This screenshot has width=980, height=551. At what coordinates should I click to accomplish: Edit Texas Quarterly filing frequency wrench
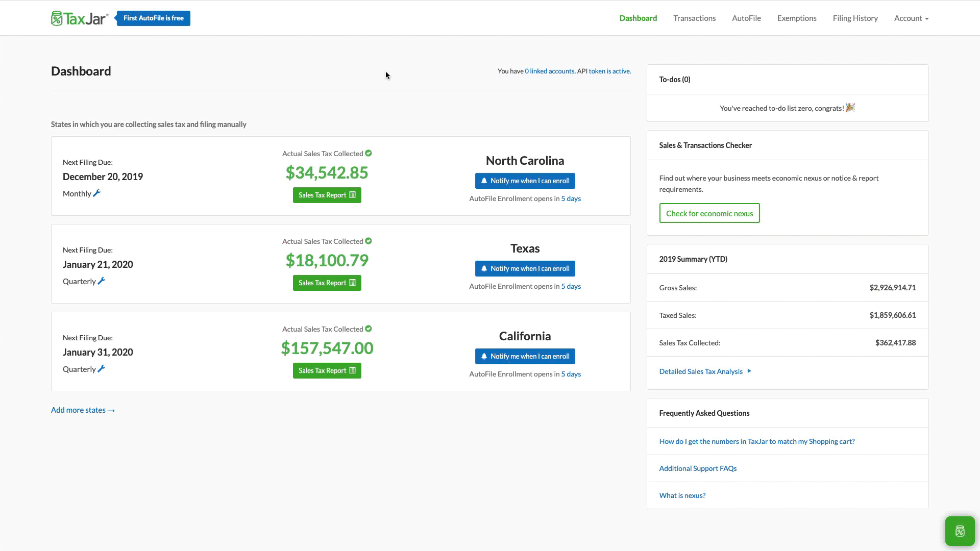(x=102, y=281)
